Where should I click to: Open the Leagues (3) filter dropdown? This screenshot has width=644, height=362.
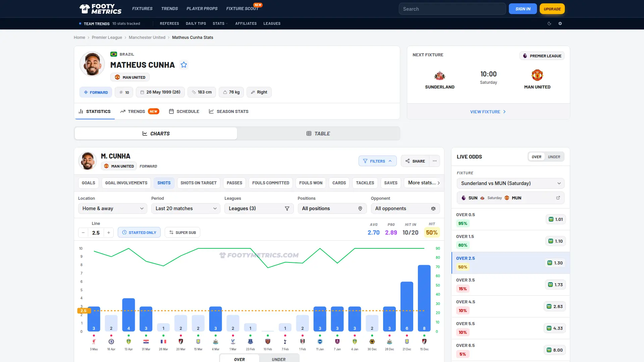tap(259, 208)
